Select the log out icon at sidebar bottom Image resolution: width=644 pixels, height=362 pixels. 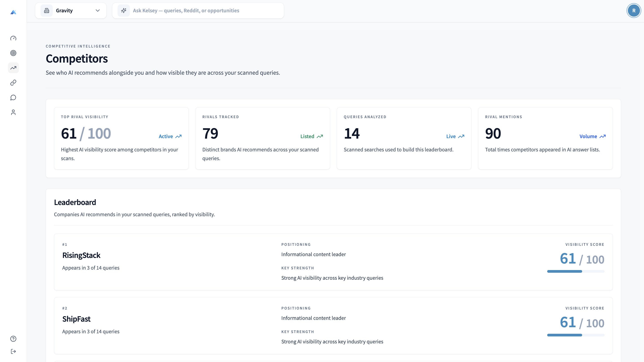(13, 351)
